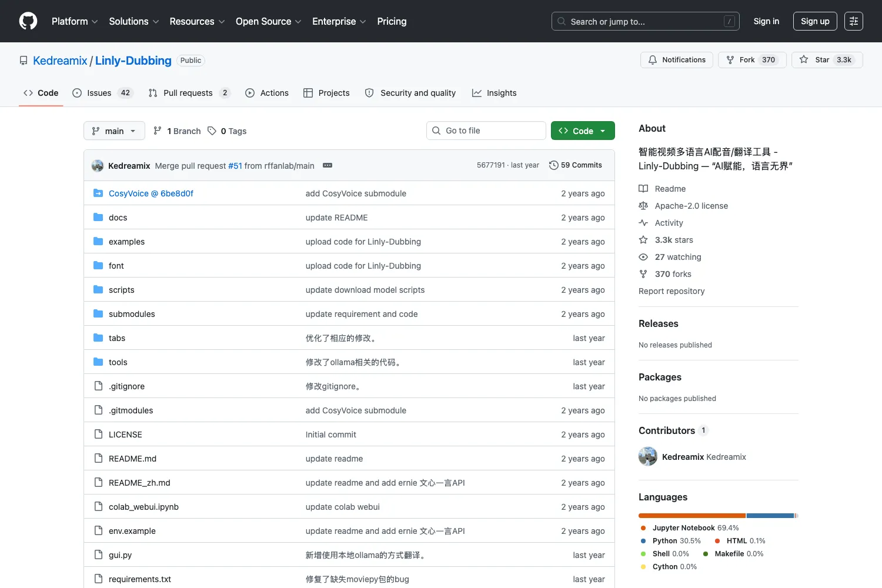The image size is (882, 588).
Task: Open the .gitmodules file
Action: click(131, 410)
